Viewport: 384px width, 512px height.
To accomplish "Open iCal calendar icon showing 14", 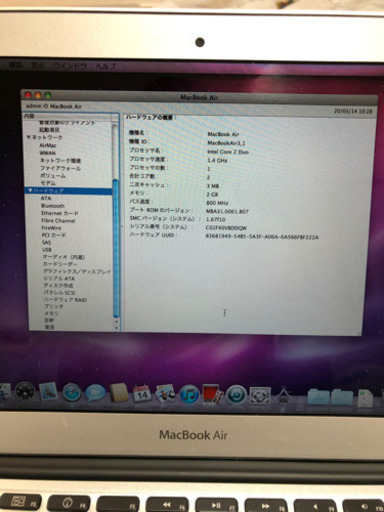I will click(142, 394).
